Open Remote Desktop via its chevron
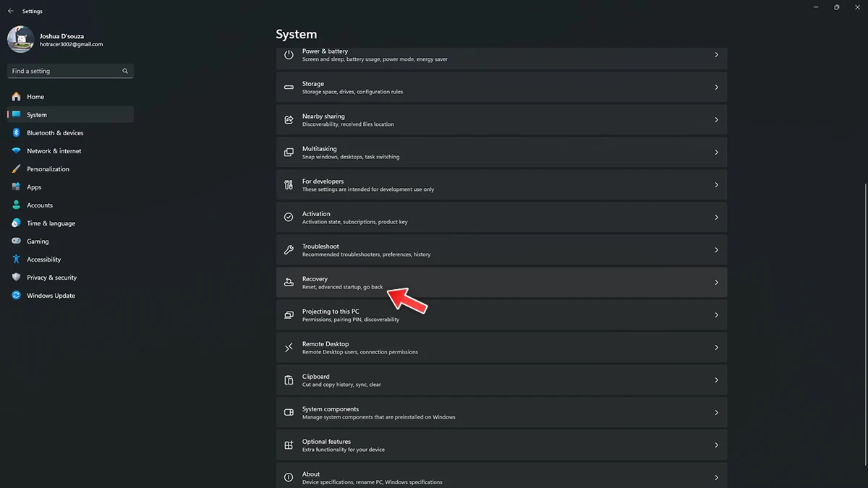The width and height of the screenshot is (868, 488). pos(716,347)
